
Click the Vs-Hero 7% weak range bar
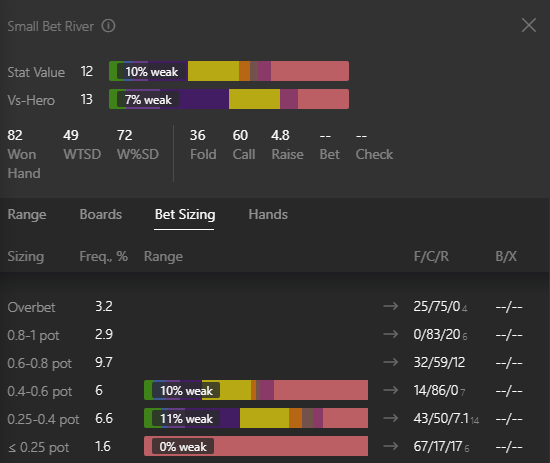pyautogui.click(x=229, y=99)
